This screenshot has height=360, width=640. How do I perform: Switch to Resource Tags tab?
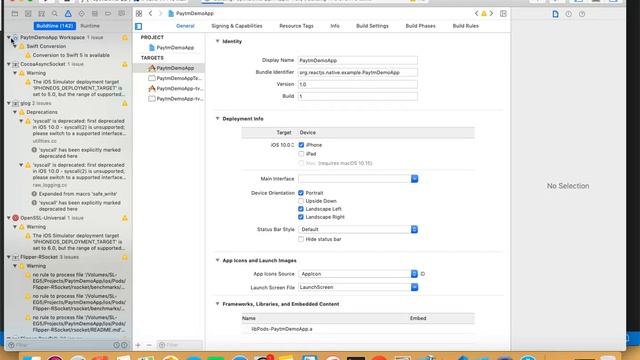click(296, 26)
